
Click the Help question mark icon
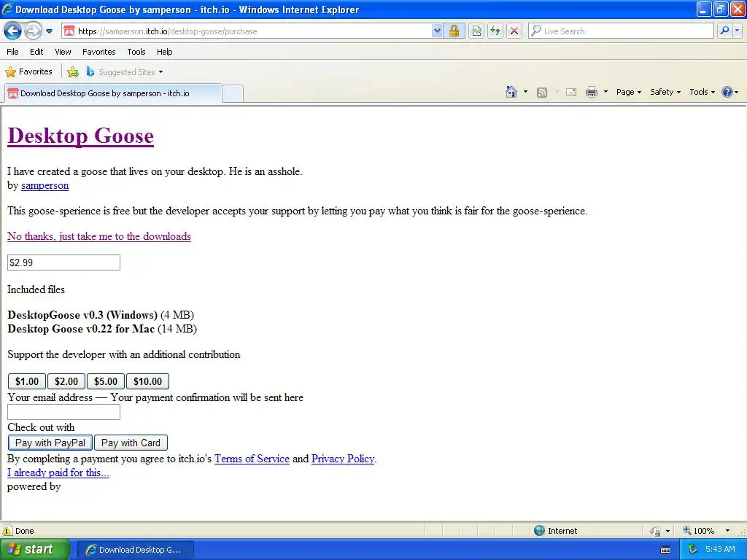727,92
